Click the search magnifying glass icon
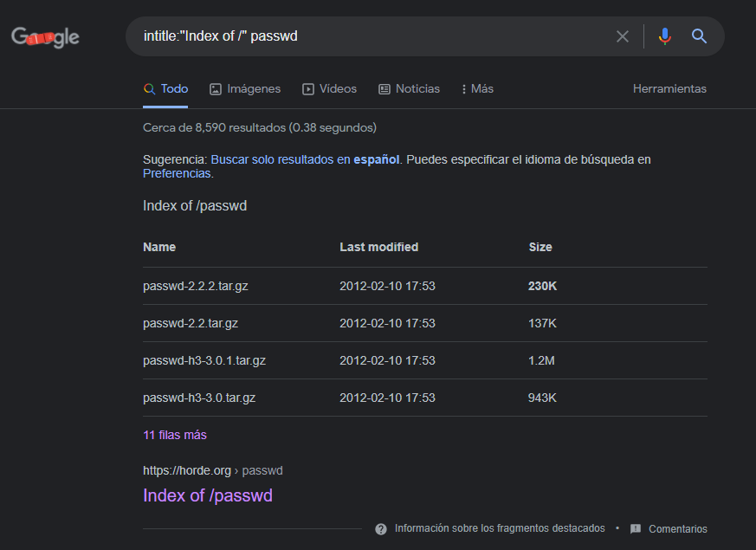This screenshot has width=756, height=550. click(699, 36)
